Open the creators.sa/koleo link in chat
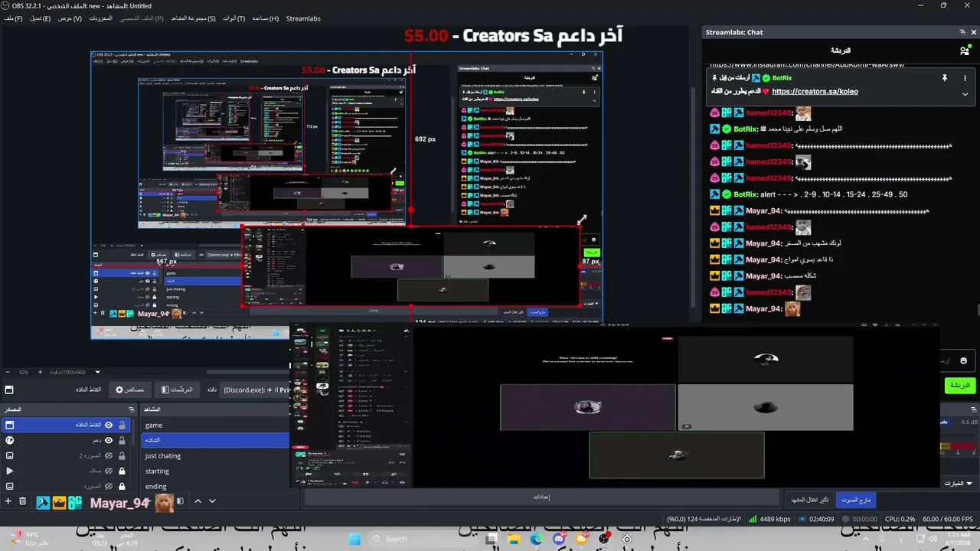Screen dimensions: 980x551 (815, 92)
